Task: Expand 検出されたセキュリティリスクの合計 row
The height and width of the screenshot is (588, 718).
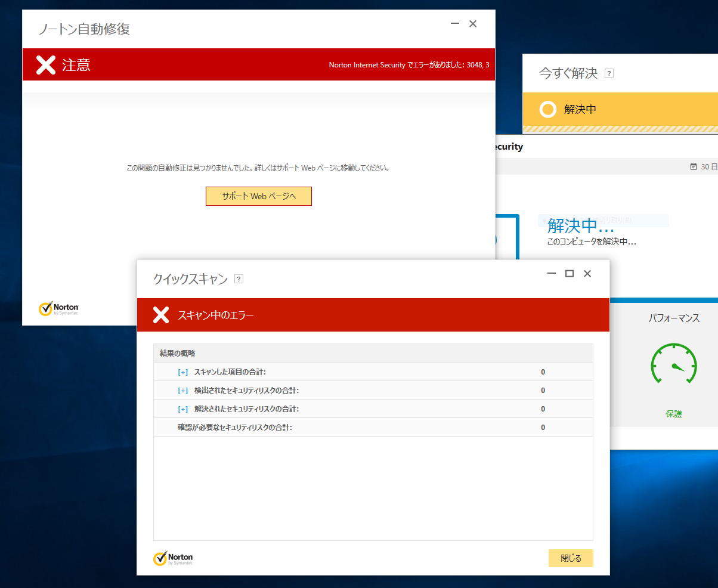Action: tap(183, 391)
